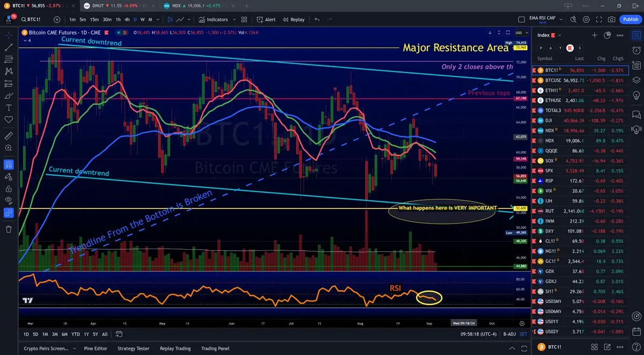
Task: Create a new Alert
Action: click(x=266, y=19)
